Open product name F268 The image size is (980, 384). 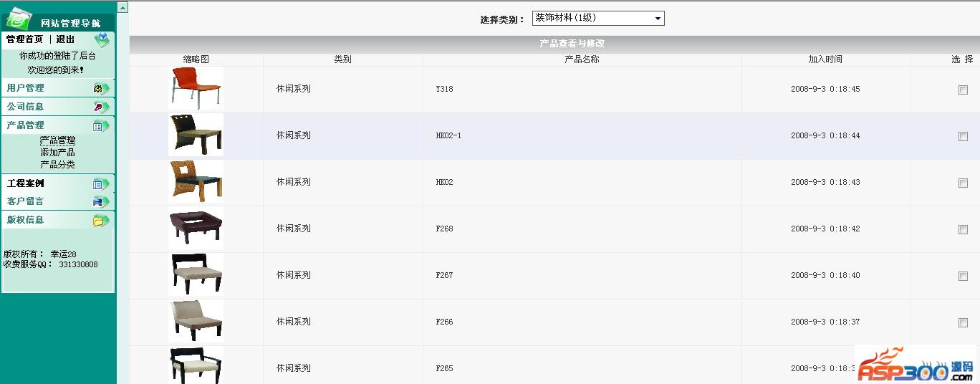coord(444,229)
